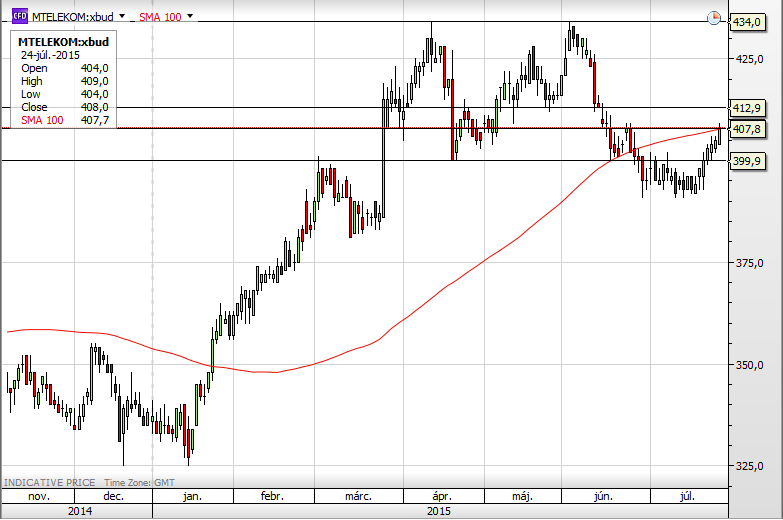Click the 425,0 price axis value
This screenshot has width=783, height=520.
click(x=749, y=59)
